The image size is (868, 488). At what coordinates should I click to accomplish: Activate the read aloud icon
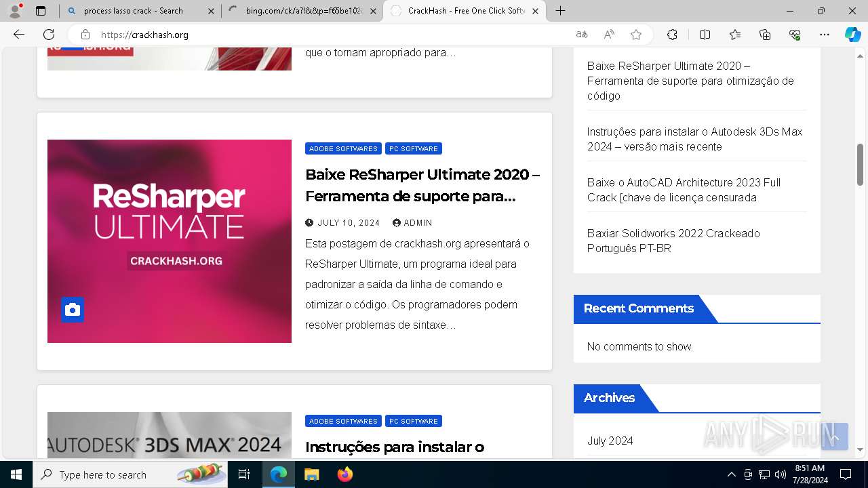[609, 35]
